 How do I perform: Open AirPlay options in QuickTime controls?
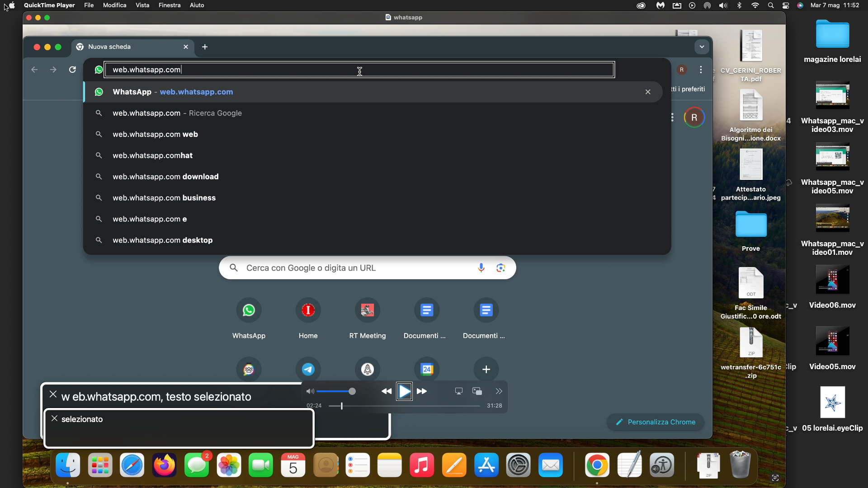click(458, 391)
